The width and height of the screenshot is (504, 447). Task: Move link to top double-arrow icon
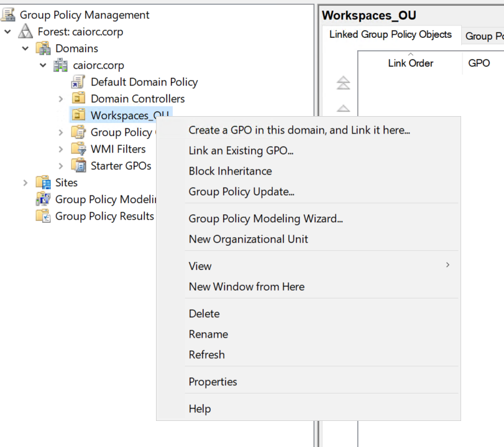343,83
